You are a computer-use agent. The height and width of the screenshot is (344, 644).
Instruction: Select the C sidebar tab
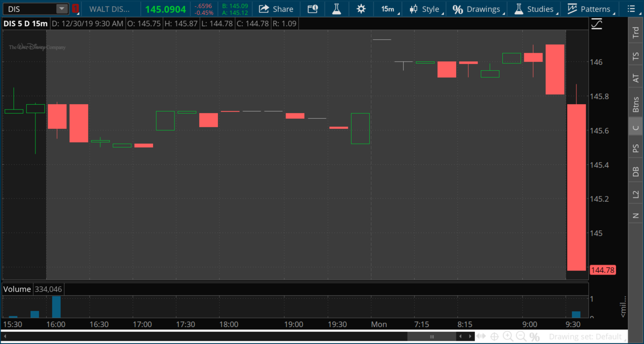(x=636, y=128)
